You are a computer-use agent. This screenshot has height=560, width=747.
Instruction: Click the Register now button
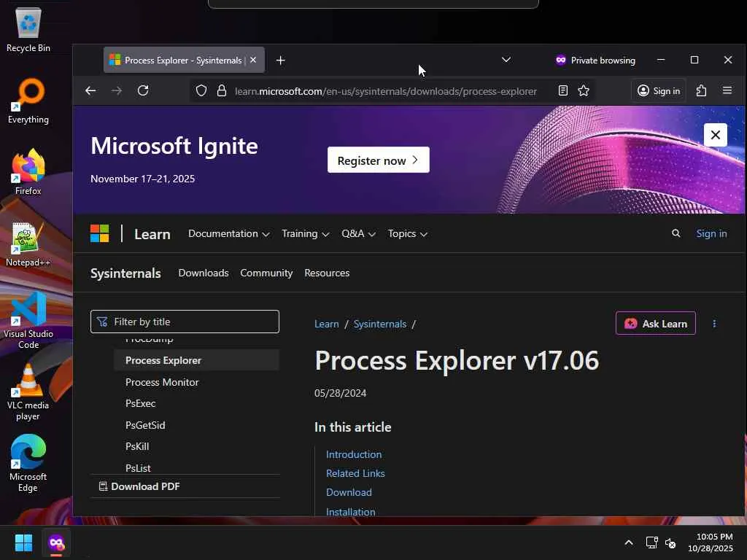[379, 160]
